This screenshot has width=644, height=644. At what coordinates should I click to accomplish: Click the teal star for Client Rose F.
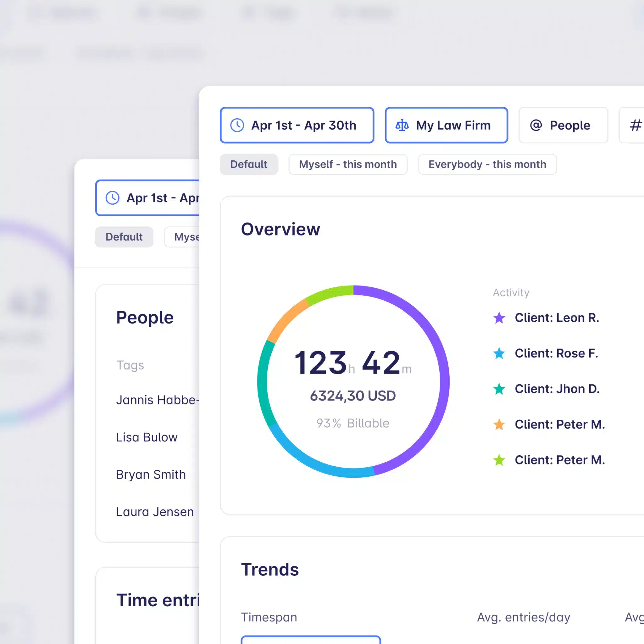(500, 353)
